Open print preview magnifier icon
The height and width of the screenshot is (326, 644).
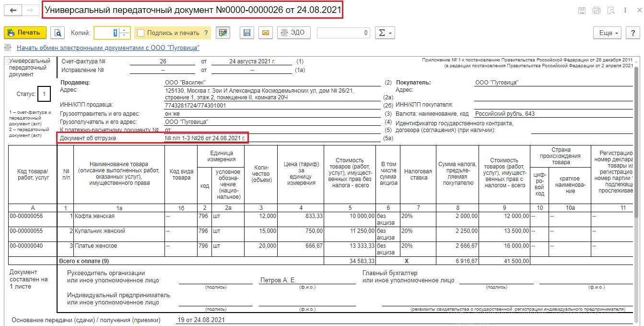[58, 33]
